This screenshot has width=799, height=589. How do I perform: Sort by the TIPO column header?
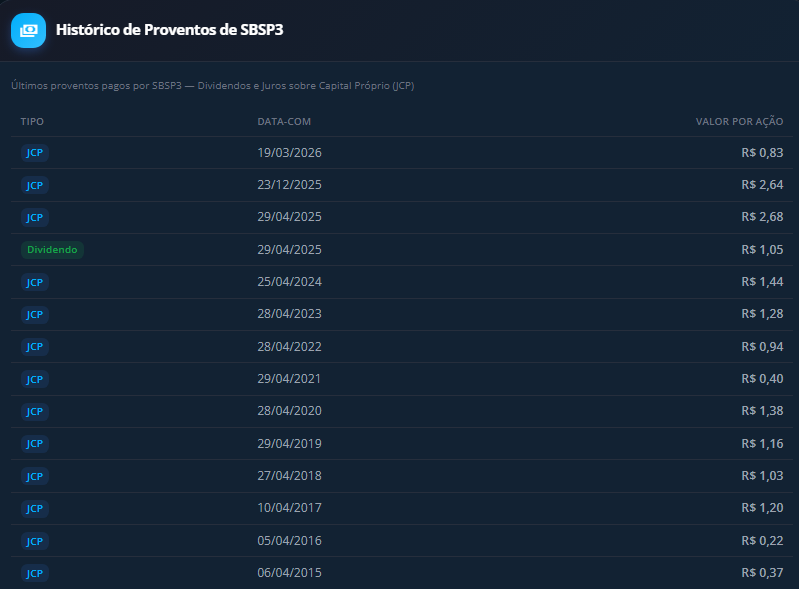pyautogui.click(x=32, y=121)
